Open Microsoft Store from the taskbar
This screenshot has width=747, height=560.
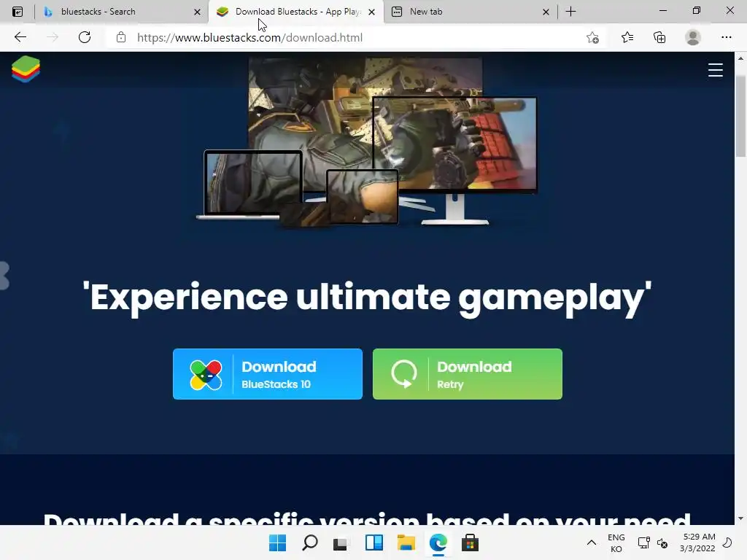pos(470,542)
